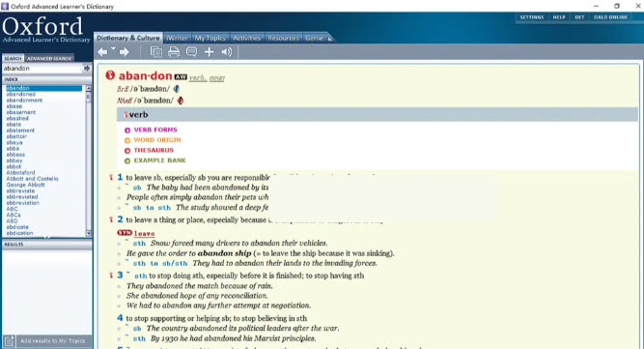The image size is (644, 349).
Task: Switch to the Activities tab
Action: pyautogui.click(x=246, y=38)
